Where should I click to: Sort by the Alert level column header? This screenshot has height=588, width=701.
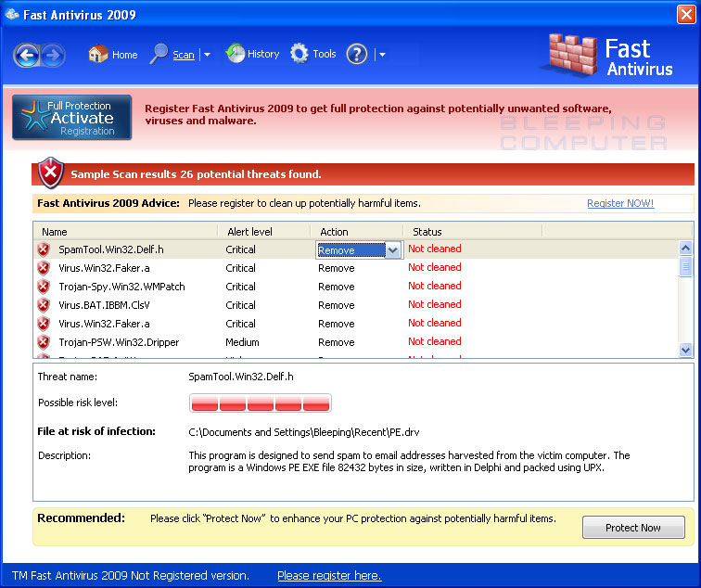point(264,232)
